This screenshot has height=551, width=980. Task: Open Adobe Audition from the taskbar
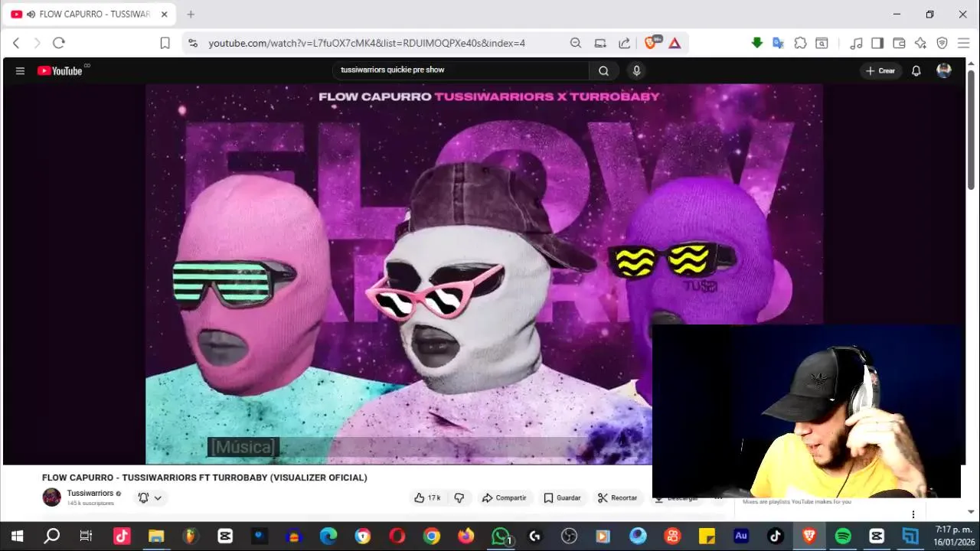coord(741,536)
